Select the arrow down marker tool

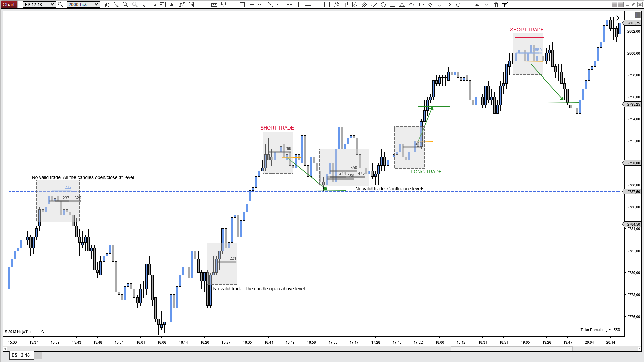point(440,4)
